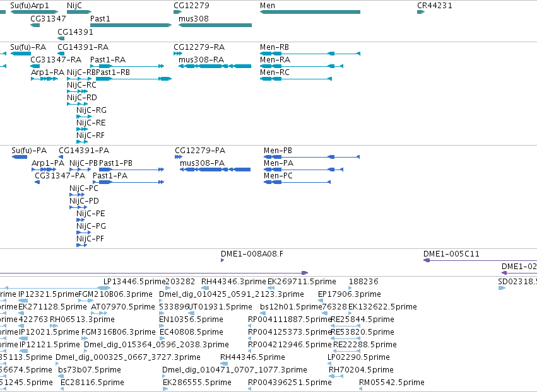The image size is (537, 392).
Task: Select the Past1-PA protein label
Action: (110, 176)
